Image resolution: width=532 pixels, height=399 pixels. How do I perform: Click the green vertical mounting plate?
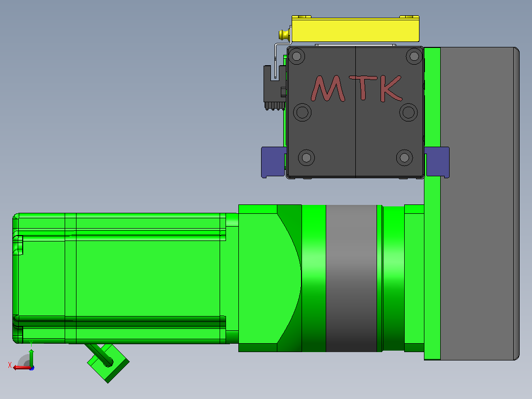432,204
